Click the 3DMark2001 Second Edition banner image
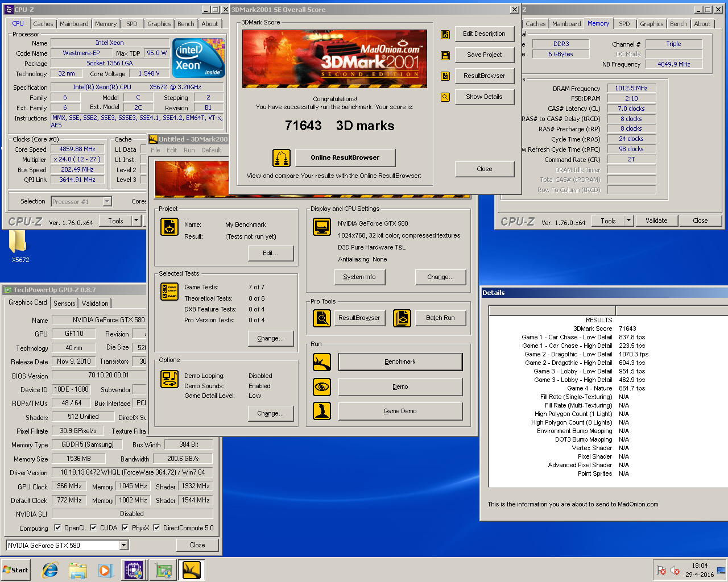This screenshot has width=728, height=582. point(334,59)
